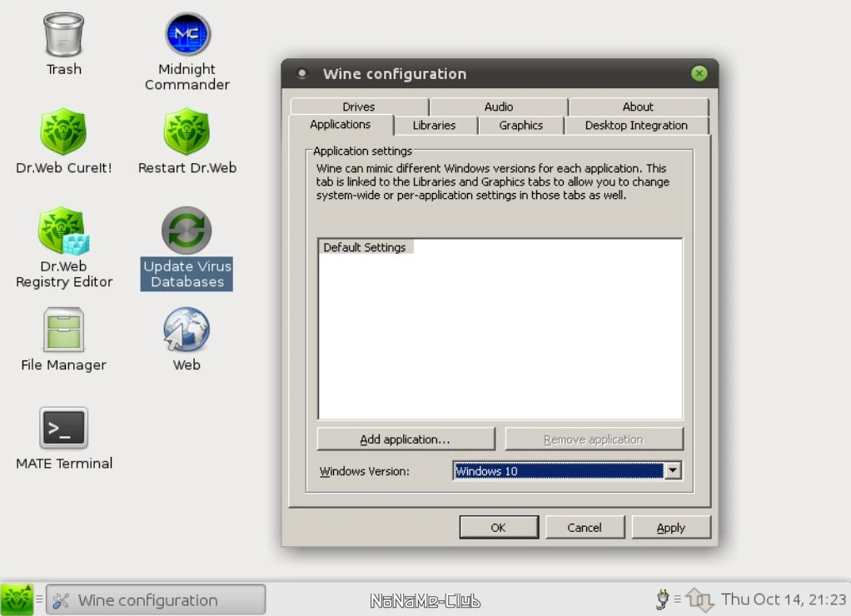This screenshot has height=616, width=851.
Task: Click the Add application button
Action: pos(406,439)
